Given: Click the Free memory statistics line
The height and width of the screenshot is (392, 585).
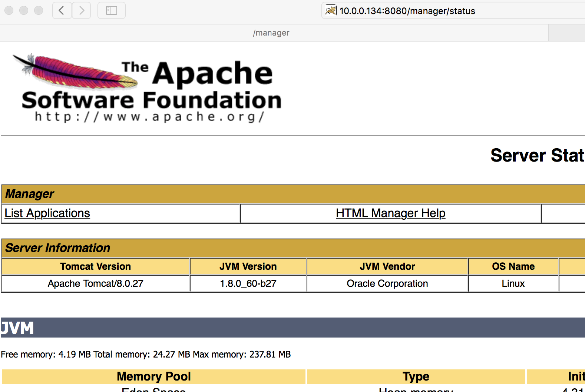Looking at the screenshot, I should [x=146, y=354].
